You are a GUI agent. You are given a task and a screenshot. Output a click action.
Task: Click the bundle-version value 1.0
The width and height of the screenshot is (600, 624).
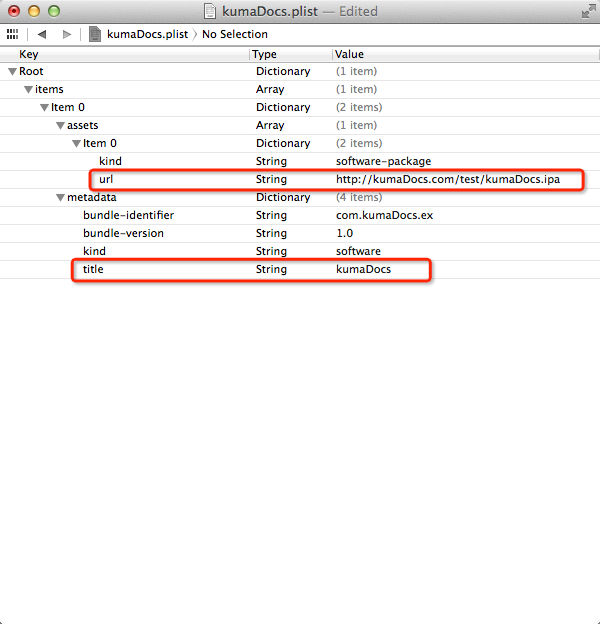click(x=345, y=234)
